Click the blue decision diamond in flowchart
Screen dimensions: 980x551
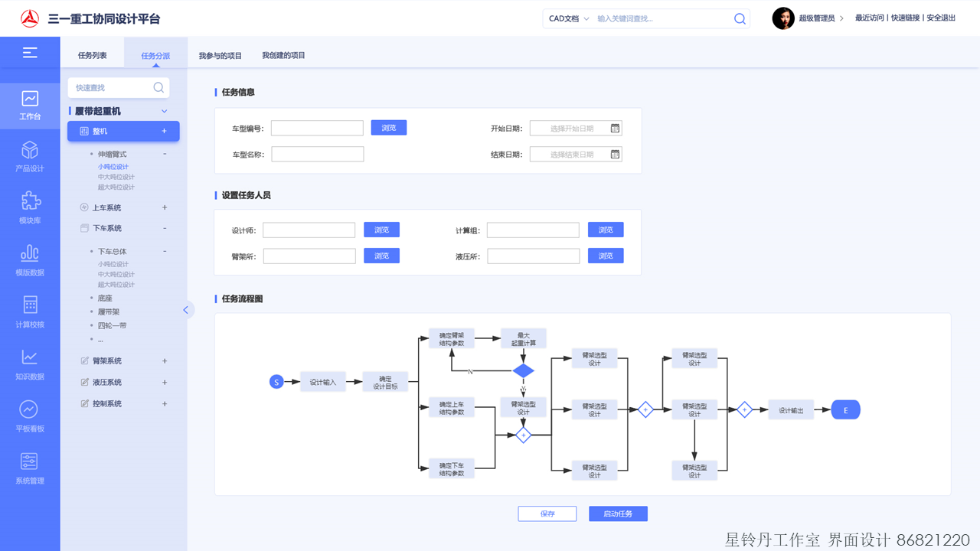pyautogui.click(x=523, y=371)
